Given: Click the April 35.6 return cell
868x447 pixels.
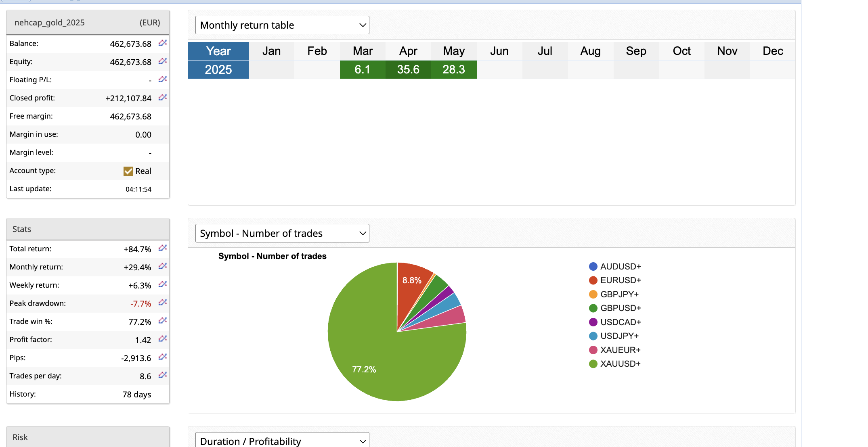Looking at the screenshot, I should point(408,70).
